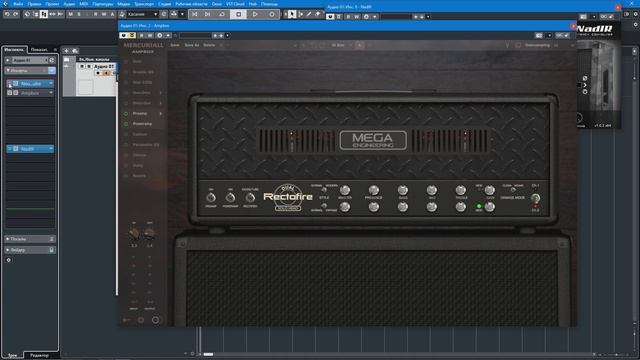This screenshot has width=640, height=360.
Task: Expand the Посылы section in the inspector
Action: point(29,239)
